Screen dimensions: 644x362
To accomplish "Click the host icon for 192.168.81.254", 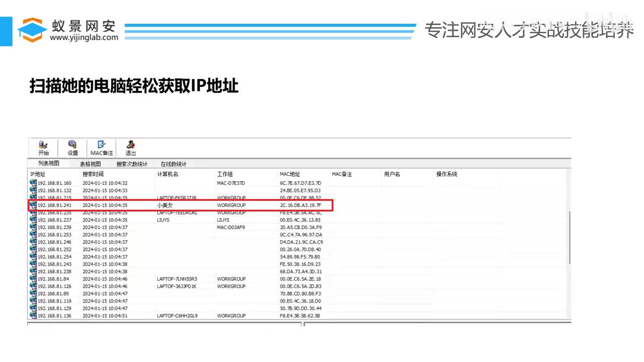I will coord(33,257).
